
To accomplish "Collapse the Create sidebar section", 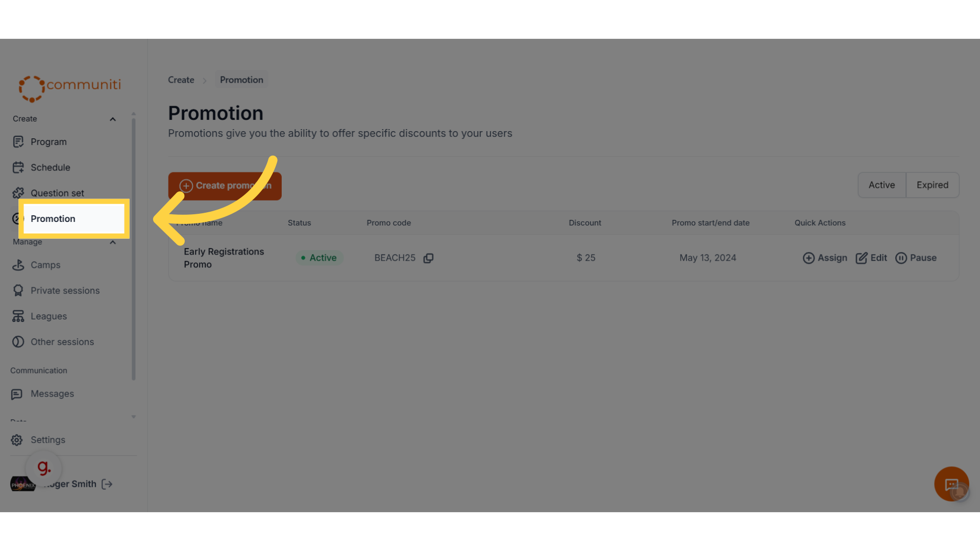I will 113,119.
